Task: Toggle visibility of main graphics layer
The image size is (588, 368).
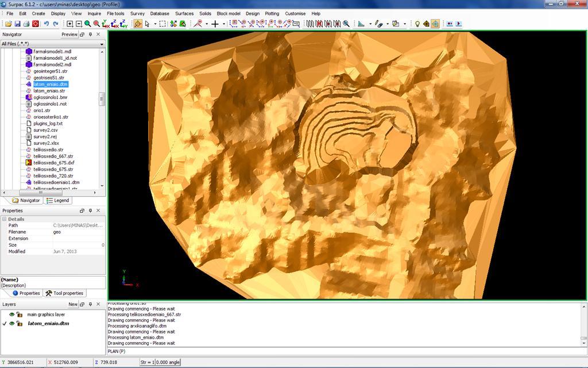Action: coord(12,315)
